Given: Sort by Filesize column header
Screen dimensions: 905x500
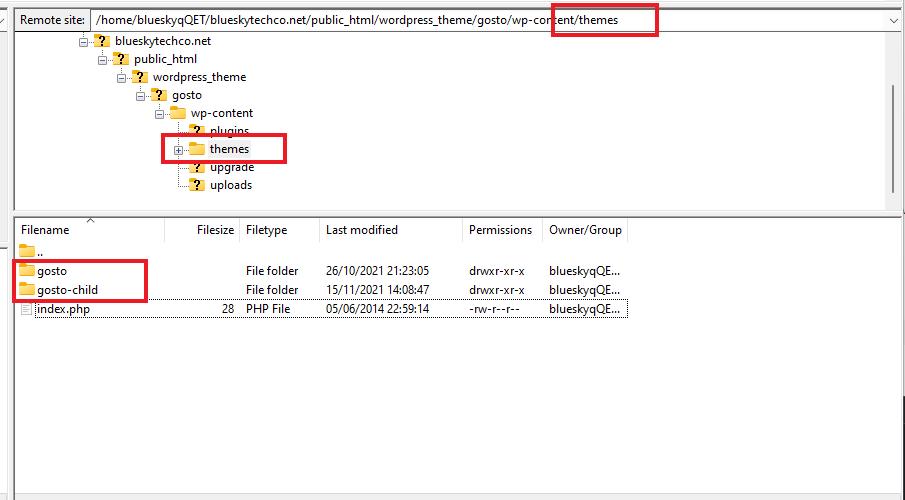Looking at the screenshot, I should click(203, 230).
